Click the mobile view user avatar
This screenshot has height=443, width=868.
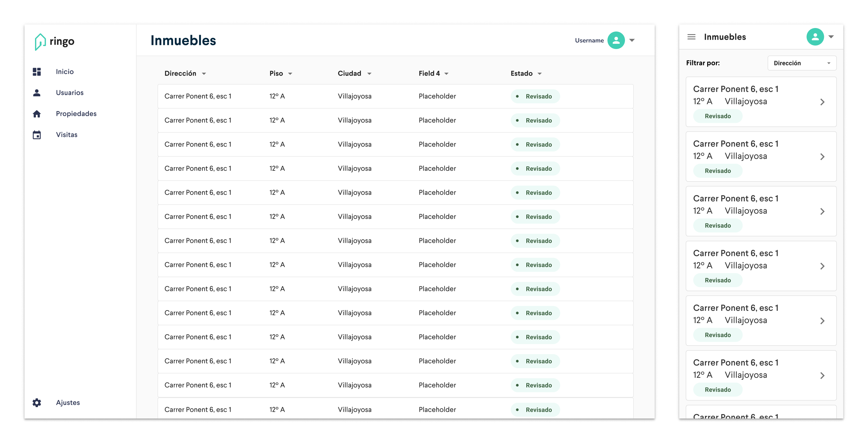coord(815,37)
